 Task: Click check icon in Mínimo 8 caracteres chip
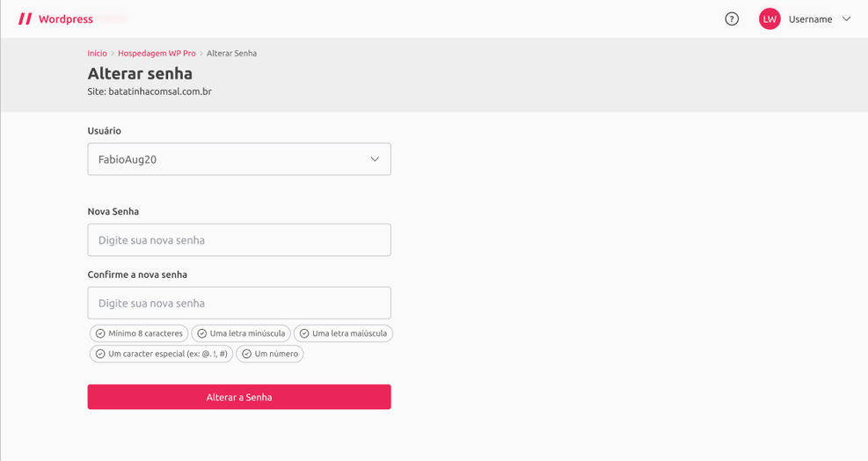click(x=100, y=333)
